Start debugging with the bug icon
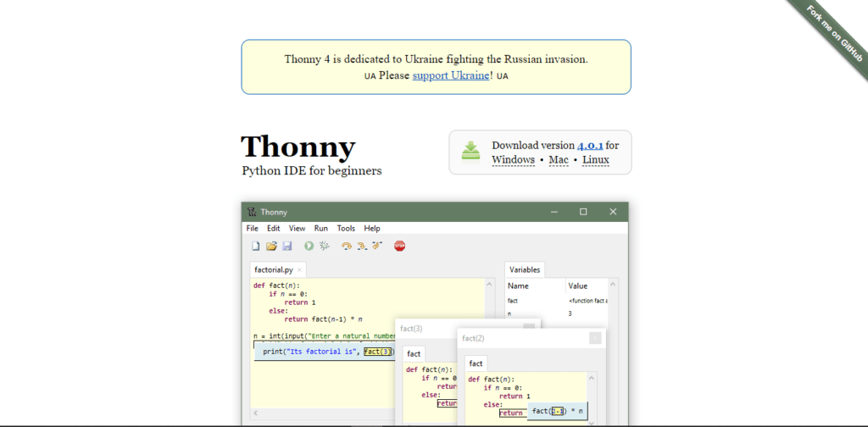Viewport: 868px width, 427px height. click(325, 247)
